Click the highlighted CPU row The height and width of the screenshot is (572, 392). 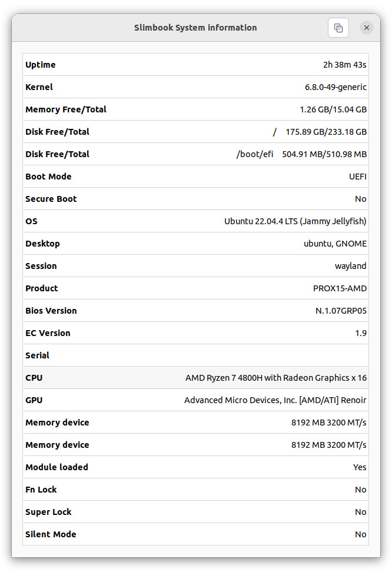point(195,378)
